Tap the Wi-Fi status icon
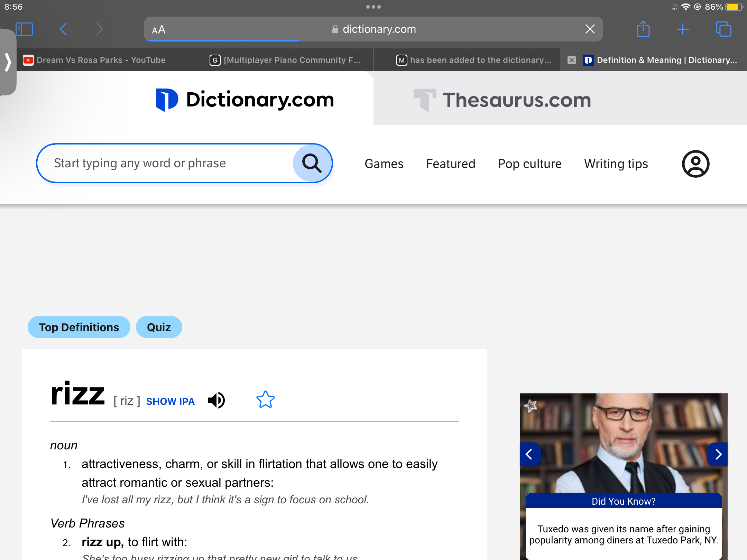 pos(685,7)
